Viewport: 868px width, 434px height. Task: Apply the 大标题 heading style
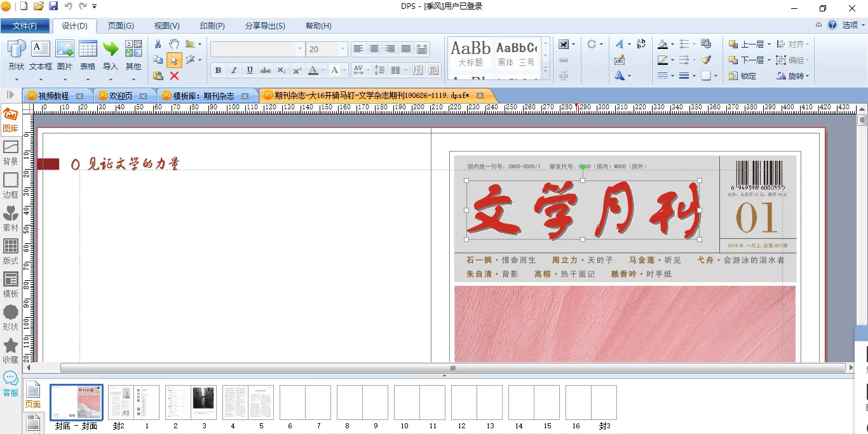point(471,55)
